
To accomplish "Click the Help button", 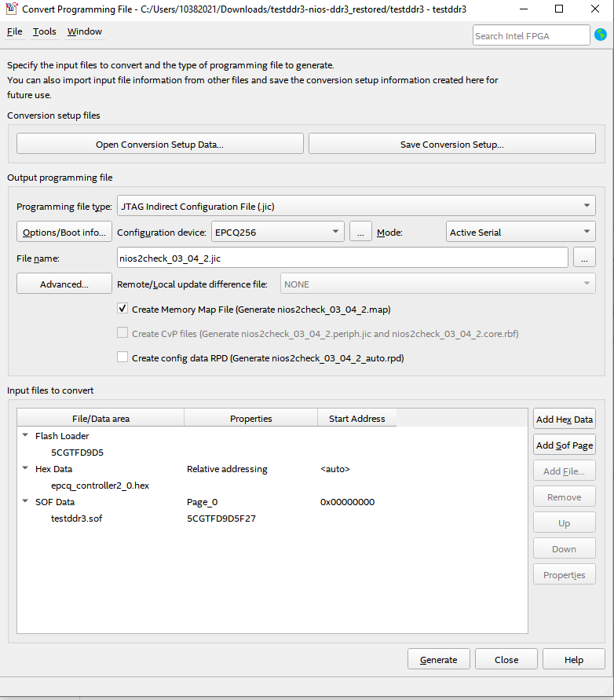I will [x=574, y=659].
